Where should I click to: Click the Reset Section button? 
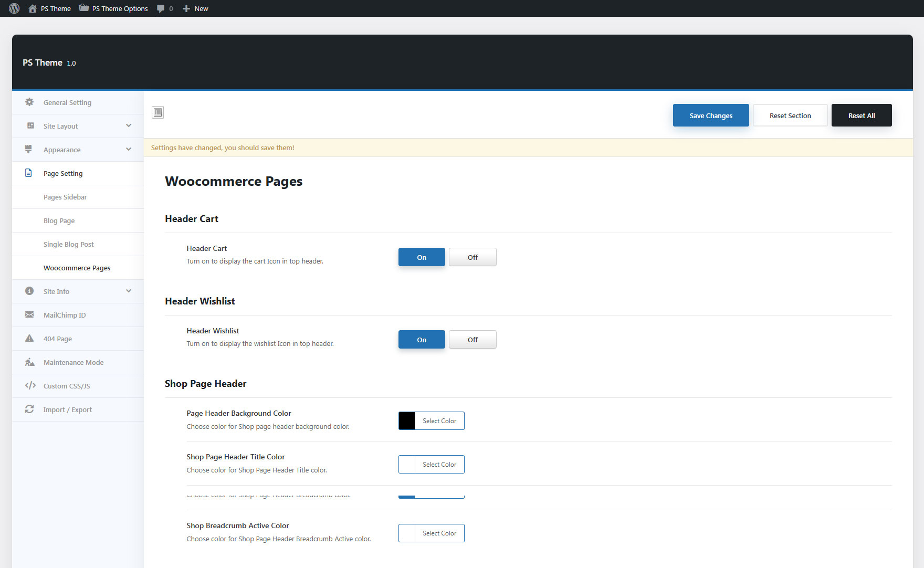(x=790, y=115)
